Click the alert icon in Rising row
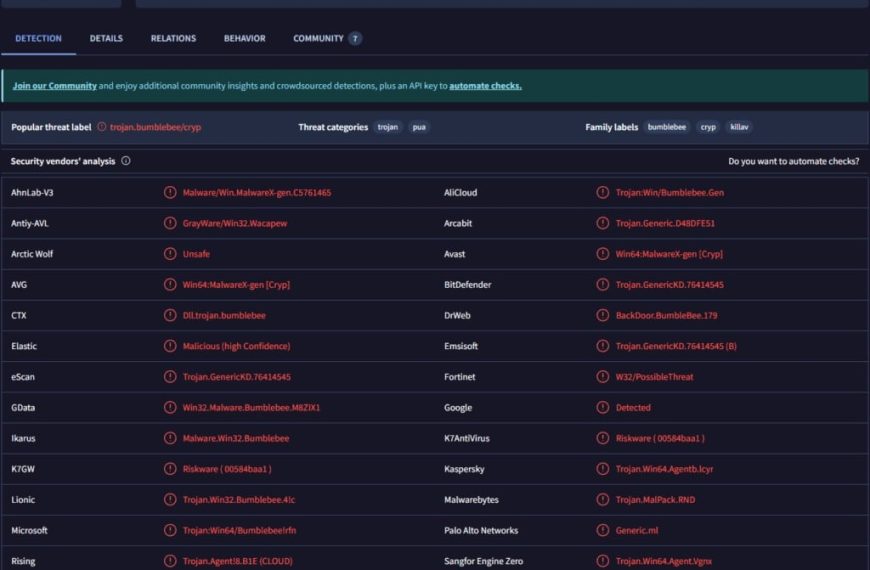 pos(170,561)
